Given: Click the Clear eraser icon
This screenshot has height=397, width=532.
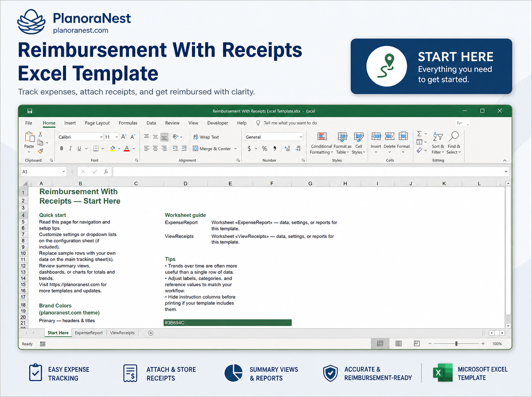Looking at the screenshot, I should pos(419,150).
